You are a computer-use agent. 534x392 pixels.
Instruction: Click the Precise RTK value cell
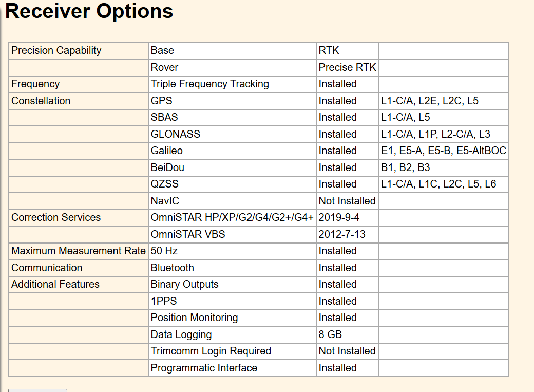pyautogui.click(x=347, y=67)
